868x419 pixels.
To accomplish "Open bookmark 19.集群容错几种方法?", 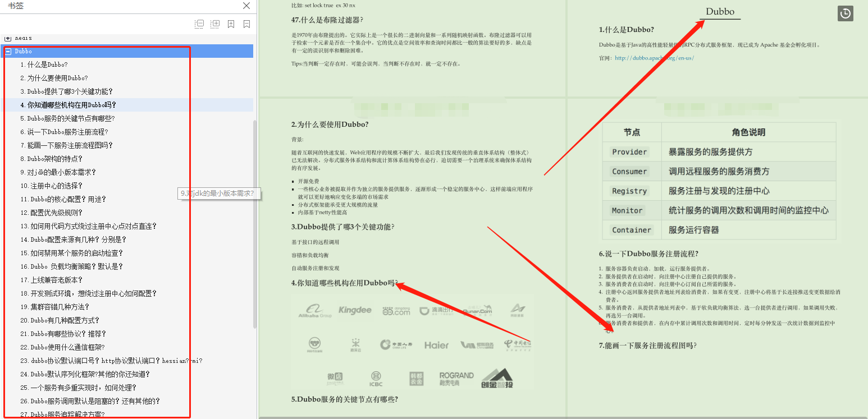I will [x=55, y=307].
